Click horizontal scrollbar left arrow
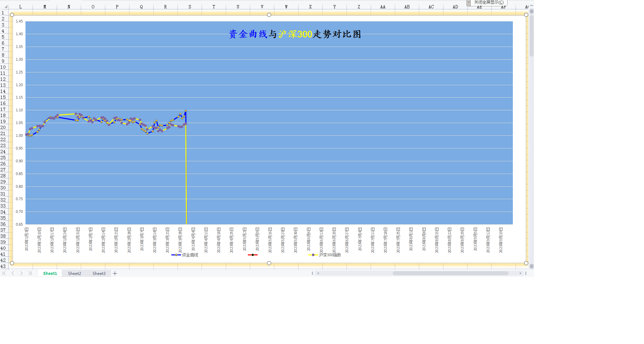Screen dimensions: 644x344 (x=318, y=274)
